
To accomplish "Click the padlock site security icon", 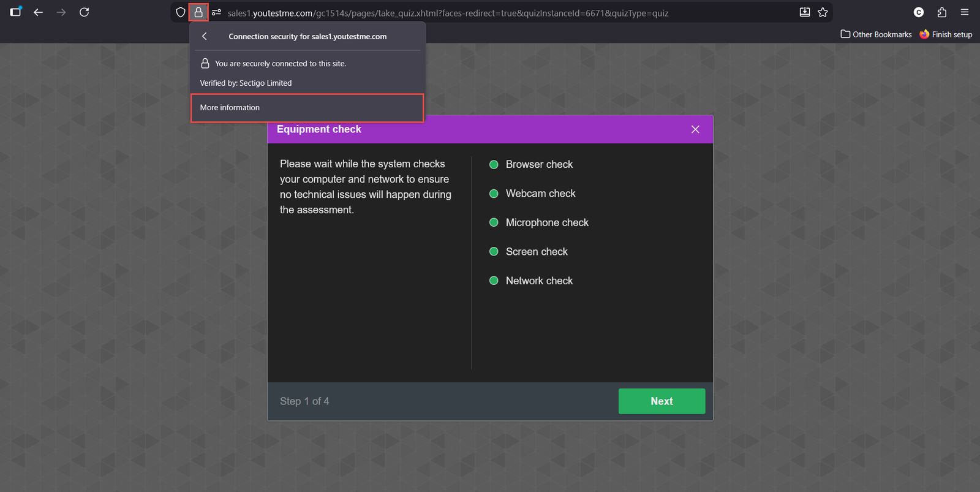I will pos(198,12).
